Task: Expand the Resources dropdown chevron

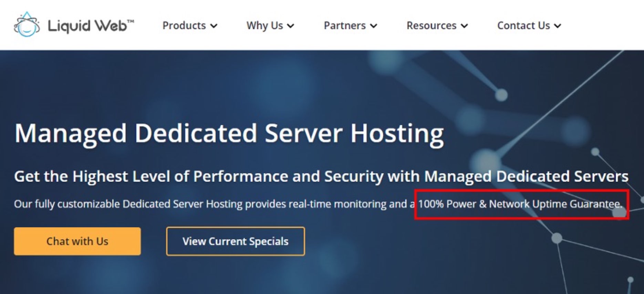Action: [464, 26]
